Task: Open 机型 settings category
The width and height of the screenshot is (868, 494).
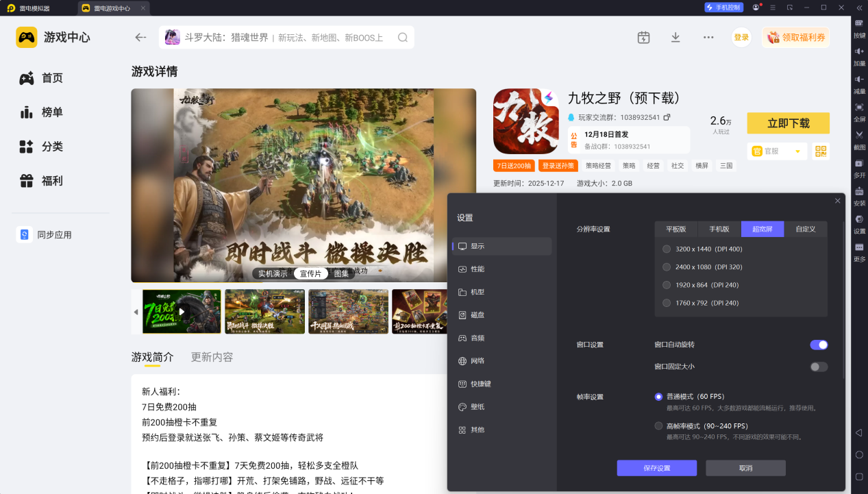Action: tap(502, 292)
